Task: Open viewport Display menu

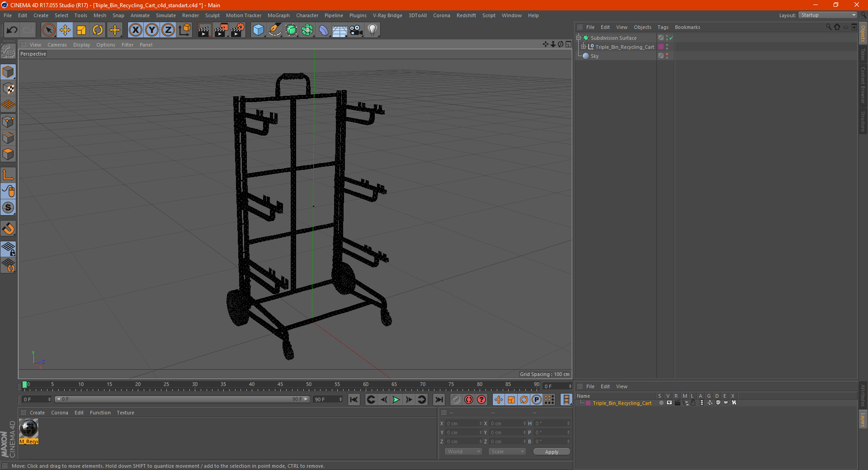Action: 81,45
